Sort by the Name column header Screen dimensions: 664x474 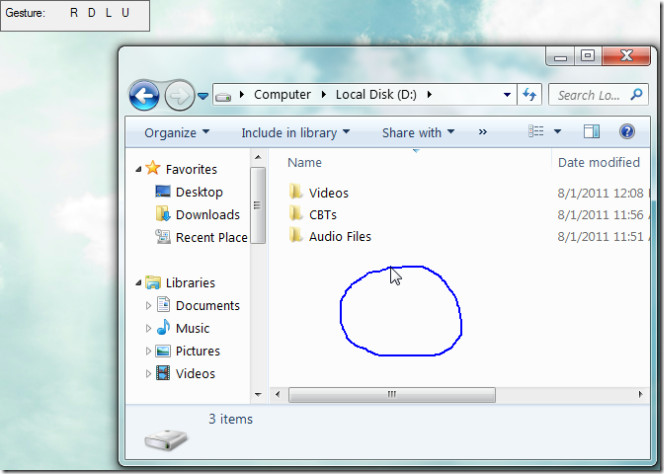click(304, 163)
